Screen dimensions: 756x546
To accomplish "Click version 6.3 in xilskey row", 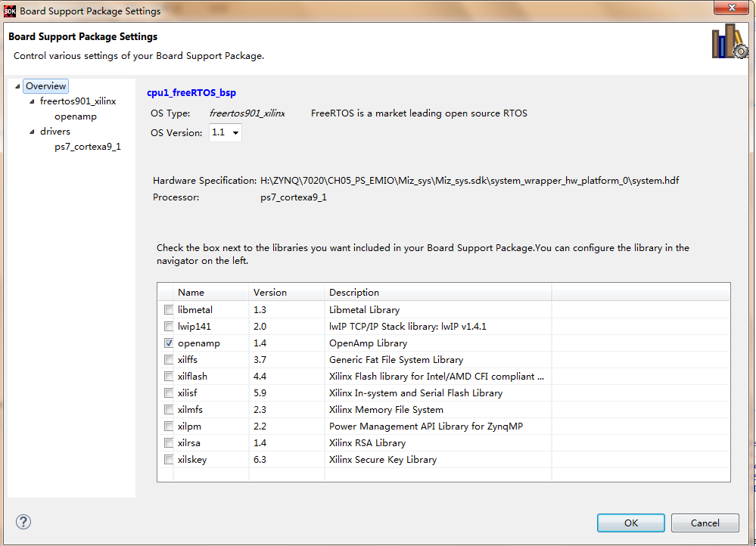I will pyautogui.click(x=260, y=459).
